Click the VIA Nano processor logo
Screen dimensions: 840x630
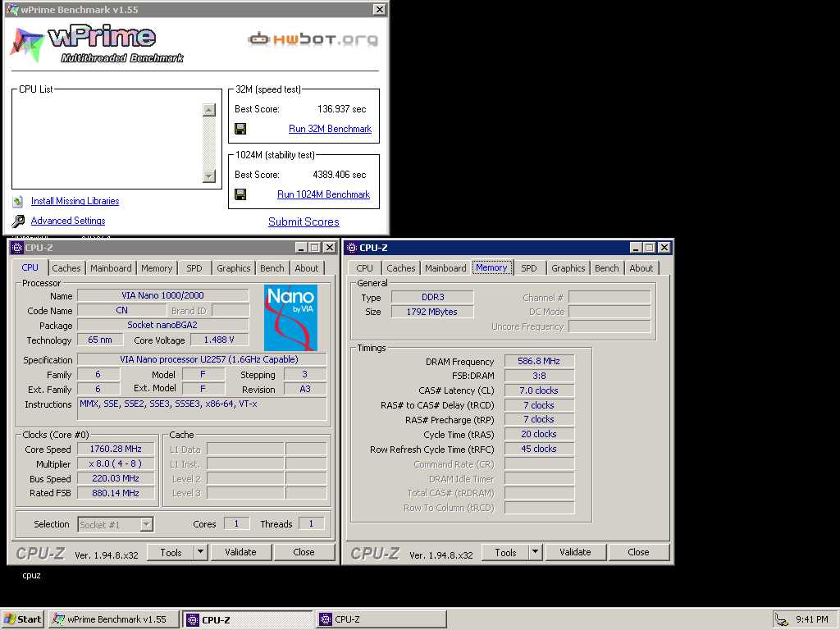point(290,317)
